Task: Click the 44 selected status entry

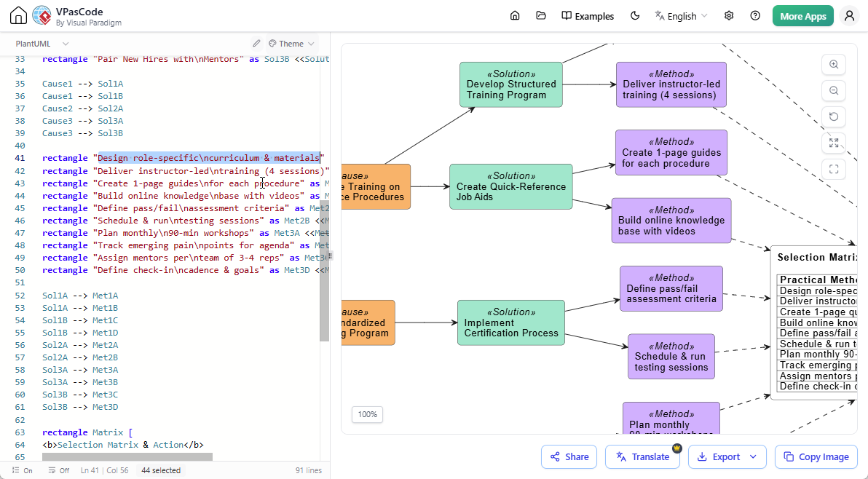Action: (160, 471)
